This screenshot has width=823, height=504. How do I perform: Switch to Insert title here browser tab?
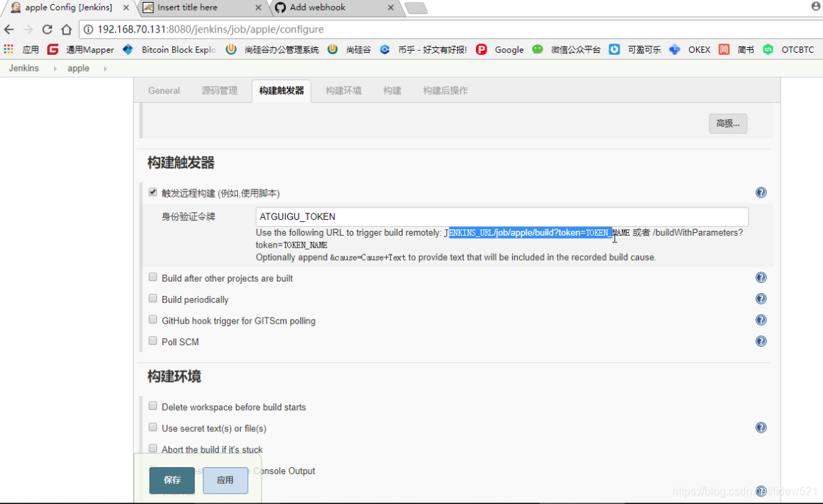202,8
